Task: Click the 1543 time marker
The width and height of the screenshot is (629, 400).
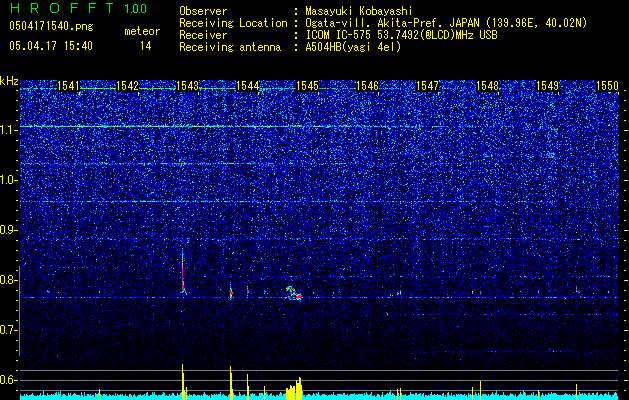Action: click(x=187, y=86)
